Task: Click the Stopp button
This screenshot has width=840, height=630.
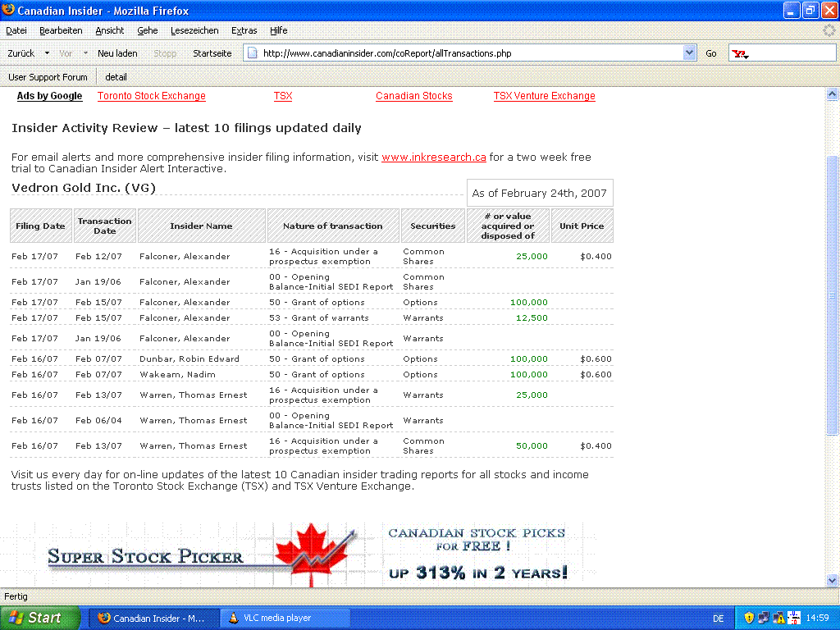Action: coord(165,53)
